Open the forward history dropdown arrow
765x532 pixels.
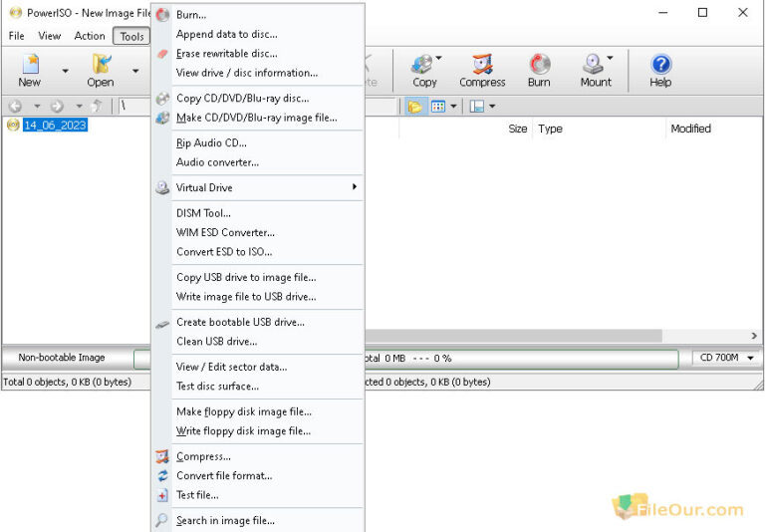click(79, 106)
